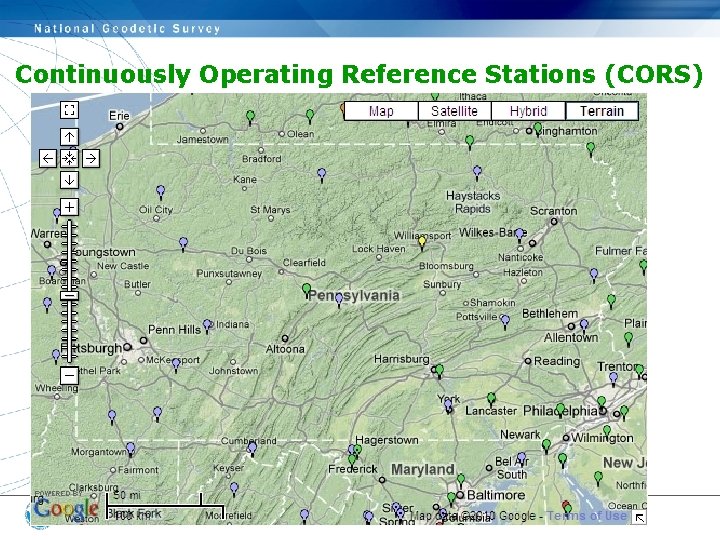Screen dimensions: 720x540
Task: Click the Reading city label
Action: point(557,361)
